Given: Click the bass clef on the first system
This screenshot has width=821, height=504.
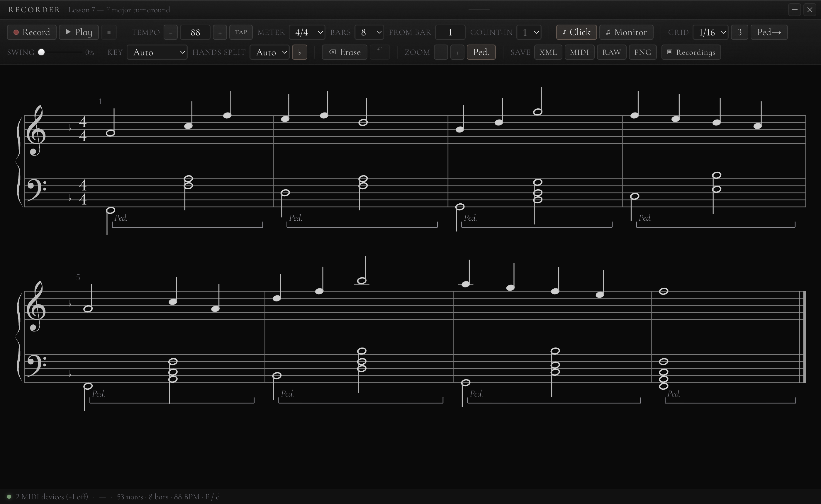Looking at the screenshot, I should [36, 190].
